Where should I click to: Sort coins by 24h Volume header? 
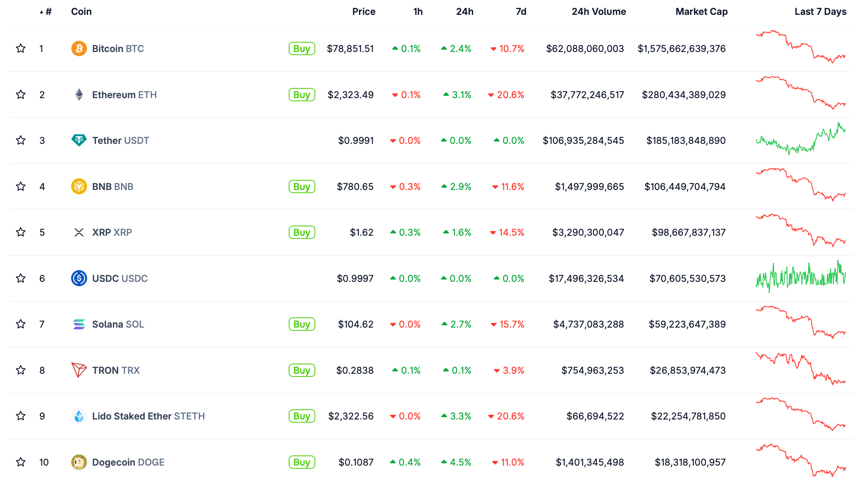598,12
